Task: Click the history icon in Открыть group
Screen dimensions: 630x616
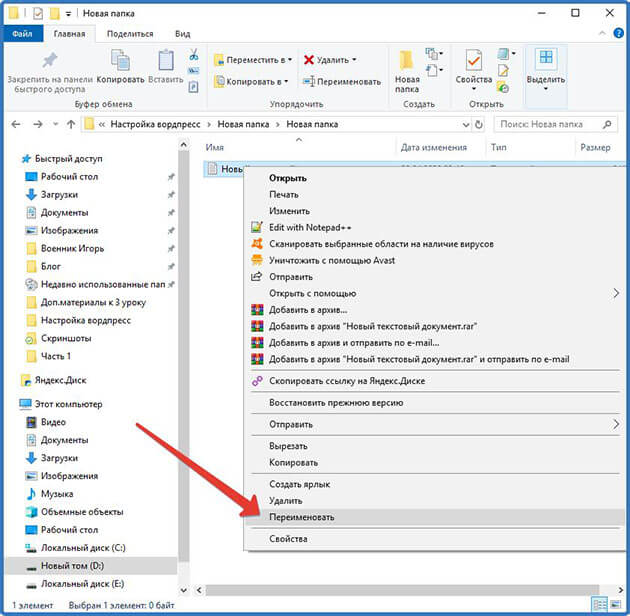Action: click(503, 87)
